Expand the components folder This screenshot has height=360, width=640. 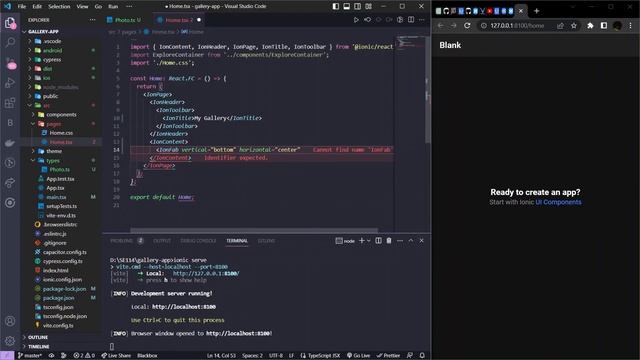coord(61,115)
